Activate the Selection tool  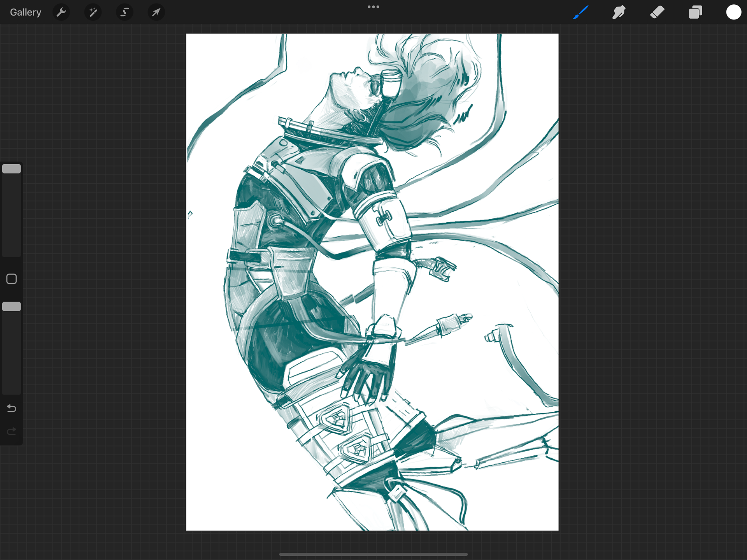124,12
